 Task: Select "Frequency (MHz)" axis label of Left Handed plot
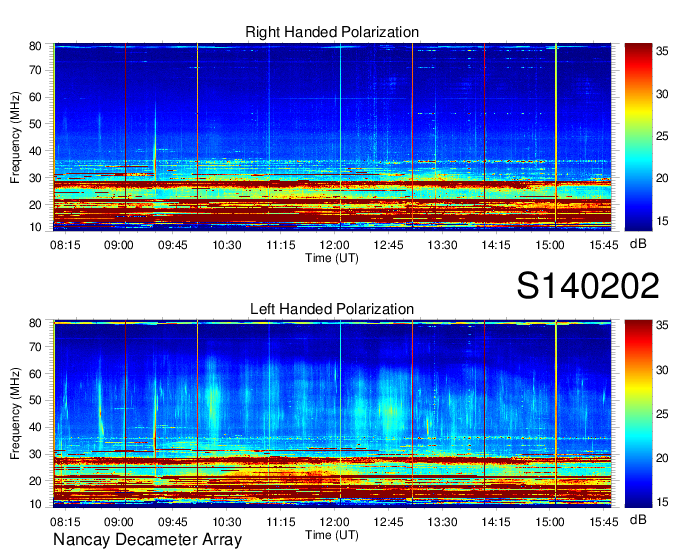click(x=15, y=414)
